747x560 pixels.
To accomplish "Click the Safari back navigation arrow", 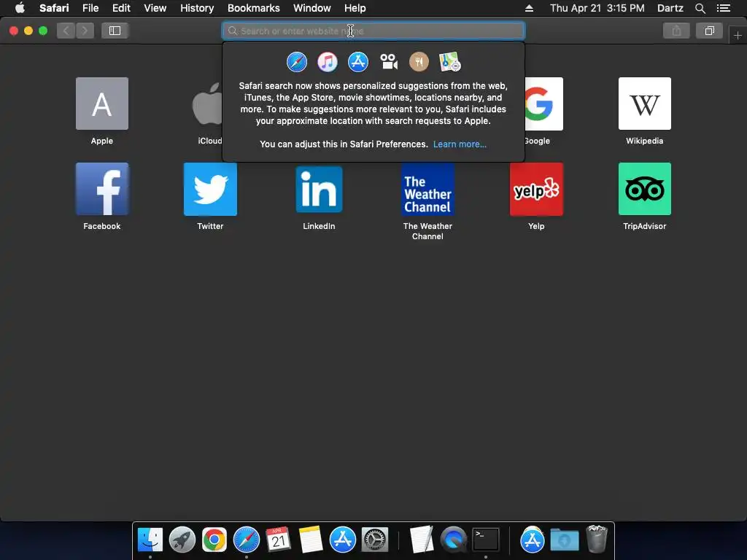I will click(66, 31).
